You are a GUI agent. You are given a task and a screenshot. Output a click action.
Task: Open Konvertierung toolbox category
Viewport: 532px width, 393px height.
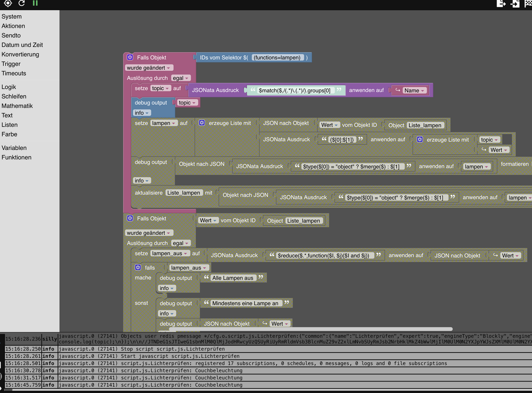20,54
